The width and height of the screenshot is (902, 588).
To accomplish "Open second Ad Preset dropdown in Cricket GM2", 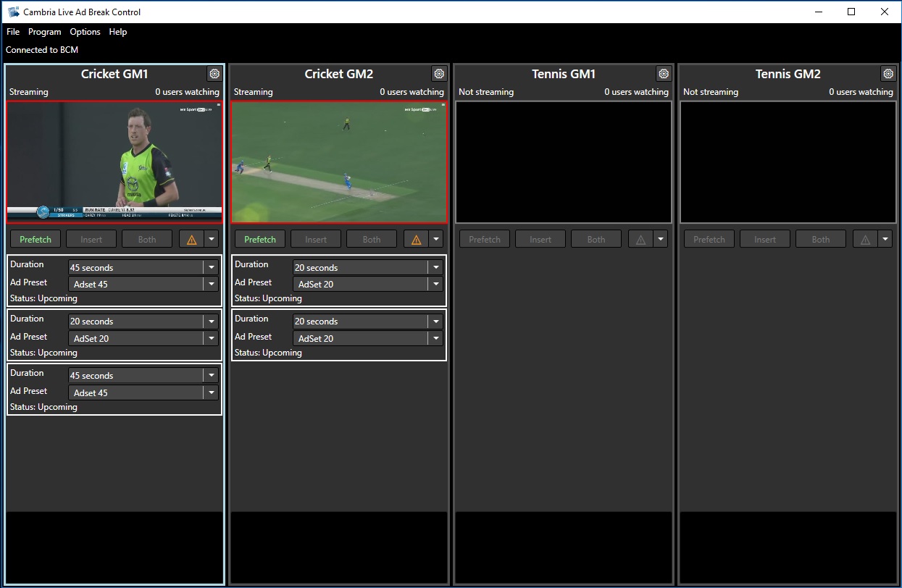I will pyautogui.click(x=435, y=339).
